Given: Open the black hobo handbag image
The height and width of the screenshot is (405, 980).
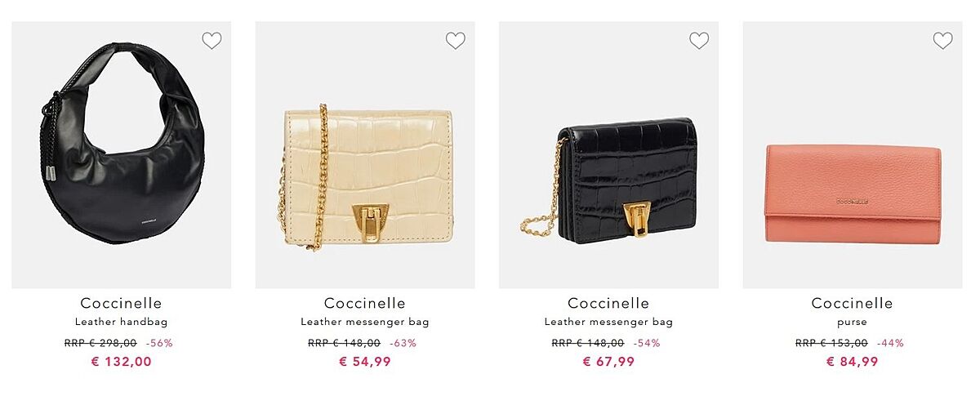Looking at the screenshot, I should pyautogui.click(x=122, y=155).
